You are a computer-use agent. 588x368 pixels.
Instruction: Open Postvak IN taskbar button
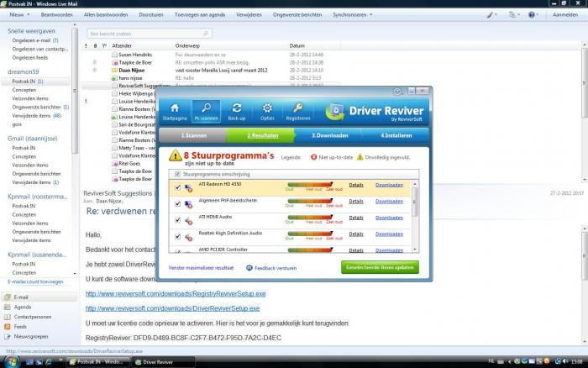tap(98, 362)
